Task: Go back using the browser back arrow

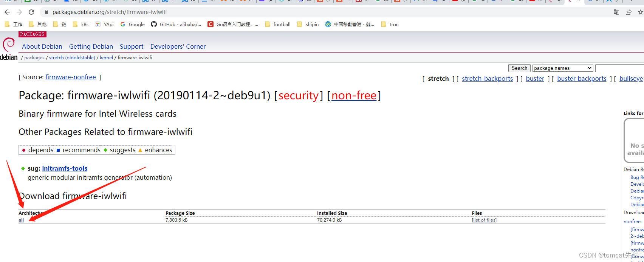Action: click(7, 12)
